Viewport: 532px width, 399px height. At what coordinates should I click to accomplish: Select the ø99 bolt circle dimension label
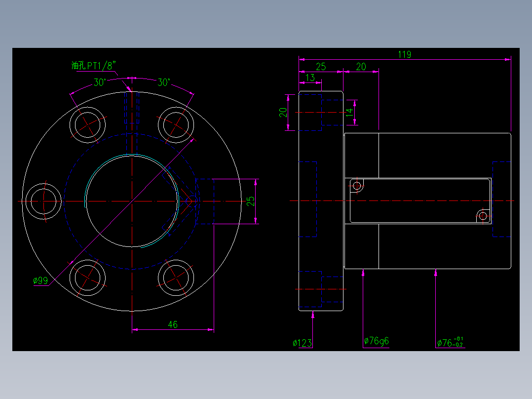pos(40,280)
